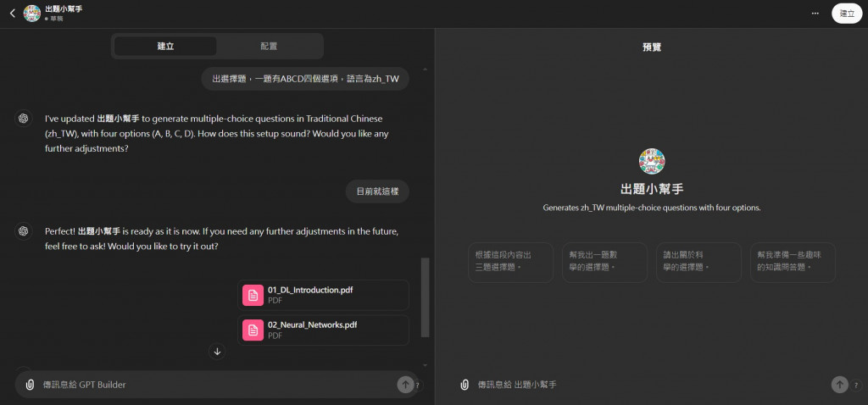This screenshot has width=868, height=405.
Task: Click the Generates zh_TW multiple-choice description text
Action: point(652,208)
